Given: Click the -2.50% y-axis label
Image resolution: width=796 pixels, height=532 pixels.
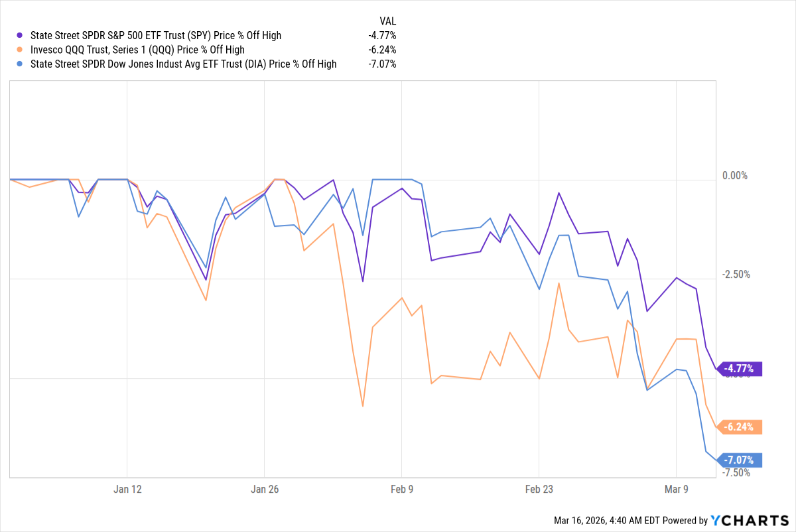Looking at the screenshot, I should (x=735, y=275).
